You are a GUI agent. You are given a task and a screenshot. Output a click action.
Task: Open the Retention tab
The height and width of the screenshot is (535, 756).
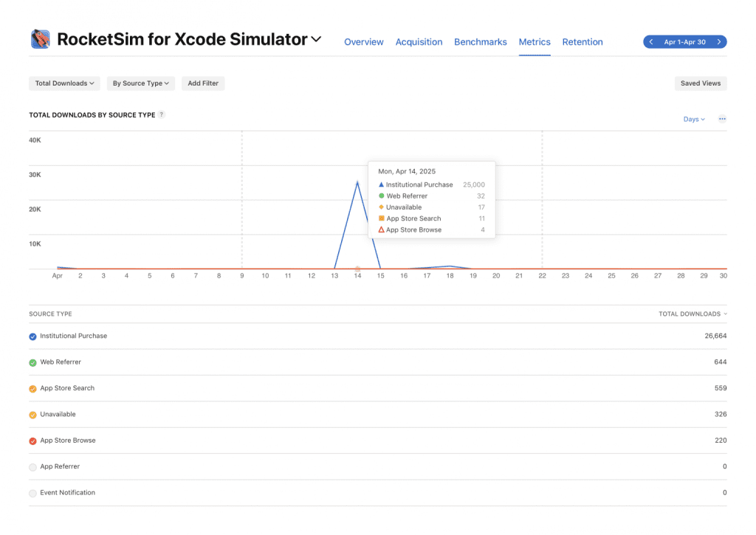[583, 42]
